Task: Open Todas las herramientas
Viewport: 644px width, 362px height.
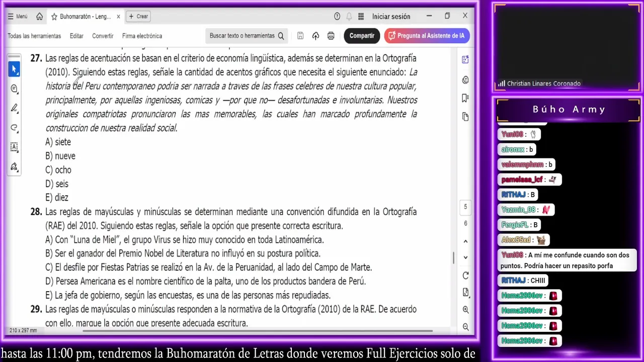Action: (34, 36)
